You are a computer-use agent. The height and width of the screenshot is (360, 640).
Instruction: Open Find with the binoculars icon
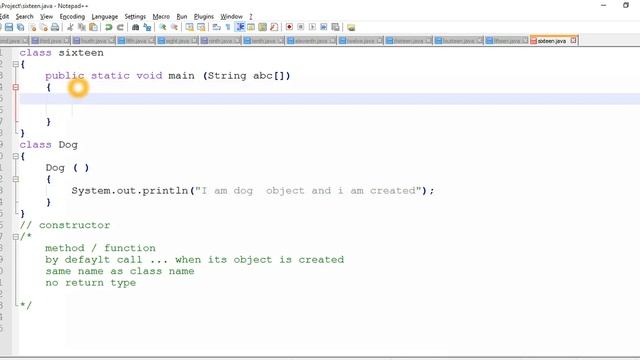tap(136, 27)
